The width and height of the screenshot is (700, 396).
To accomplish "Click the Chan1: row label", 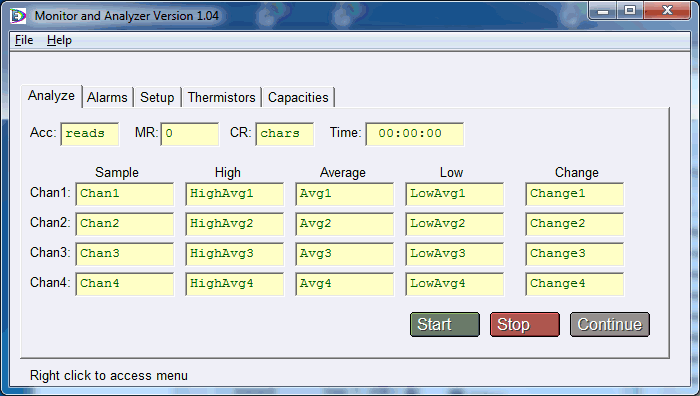I will (50, 192).
